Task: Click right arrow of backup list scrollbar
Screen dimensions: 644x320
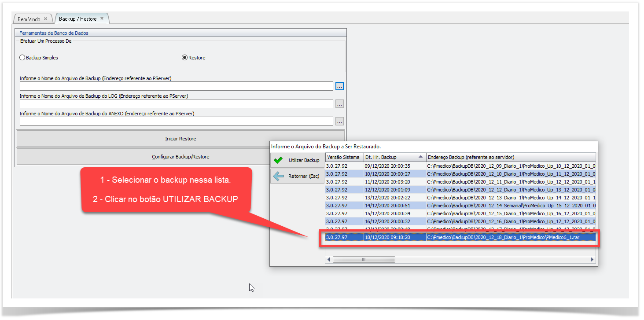Action: coord(592,260)
